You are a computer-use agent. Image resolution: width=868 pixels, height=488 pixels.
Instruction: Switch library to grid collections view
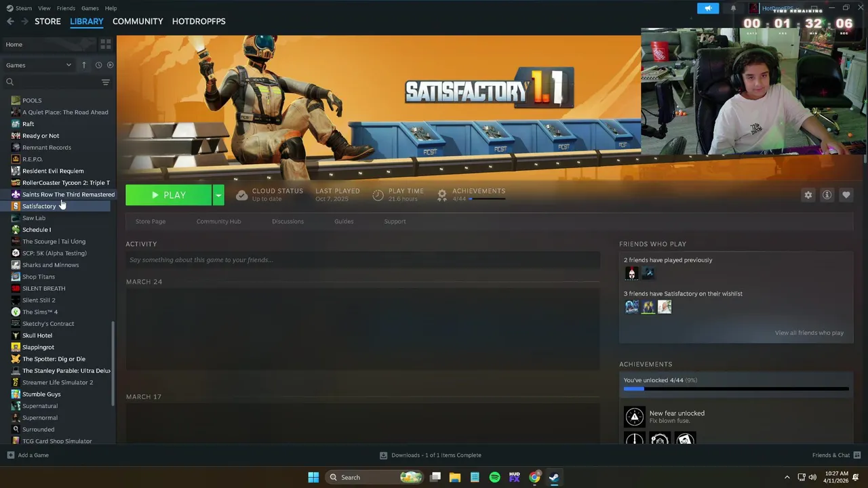[x=106, y=44]
